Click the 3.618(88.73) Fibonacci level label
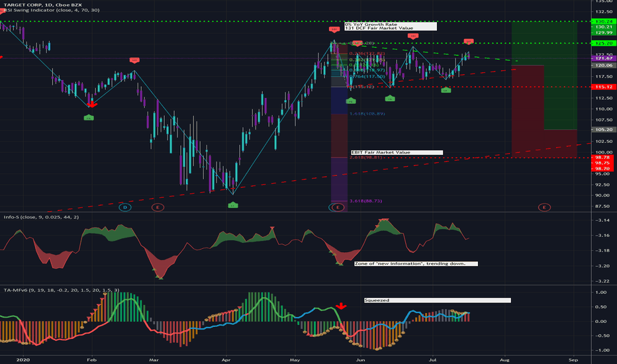The width and height of the screenshot is (617, 364). click(365, 201)
